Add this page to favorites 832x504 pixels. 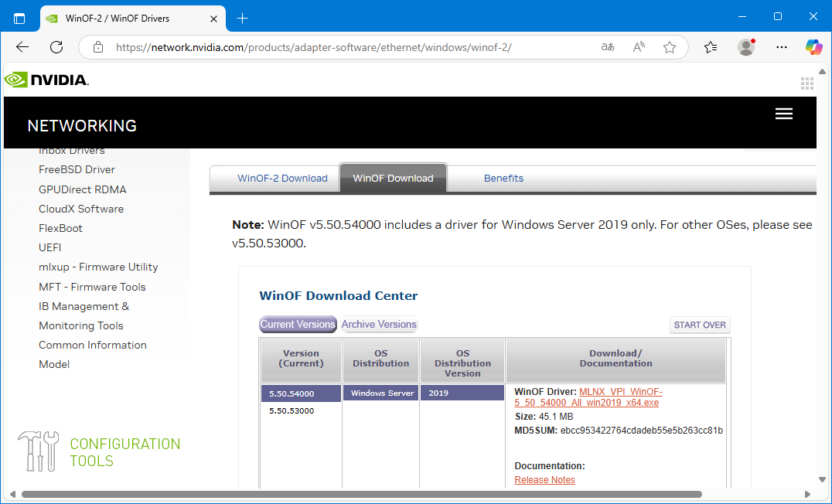(x=670, y=47)
